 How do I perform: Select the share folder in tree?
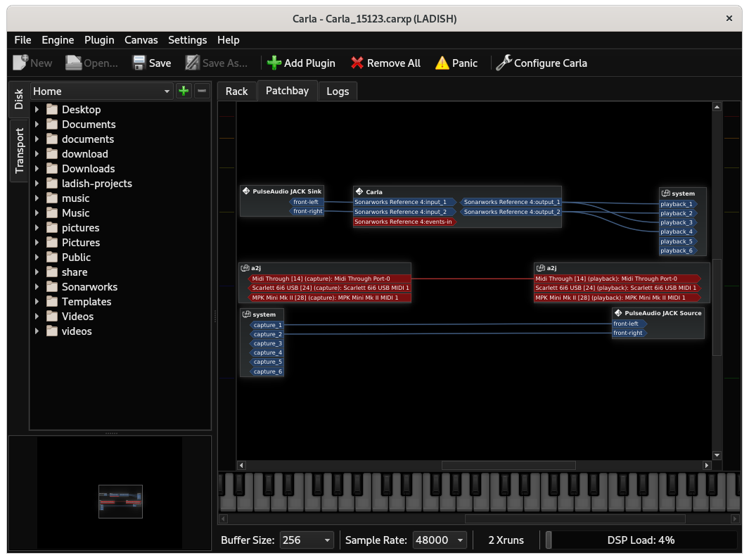[75, 272]
